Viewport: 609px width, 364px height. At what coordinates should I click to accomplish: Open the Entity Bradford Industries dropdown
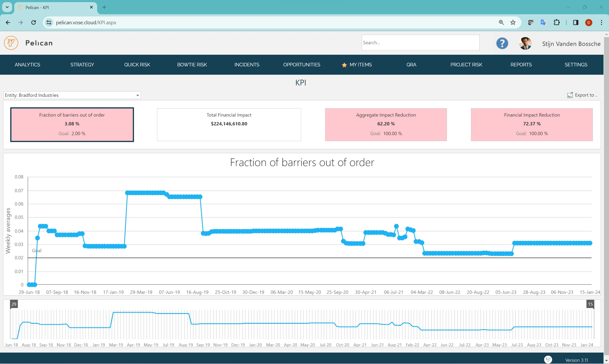point(137,95)
